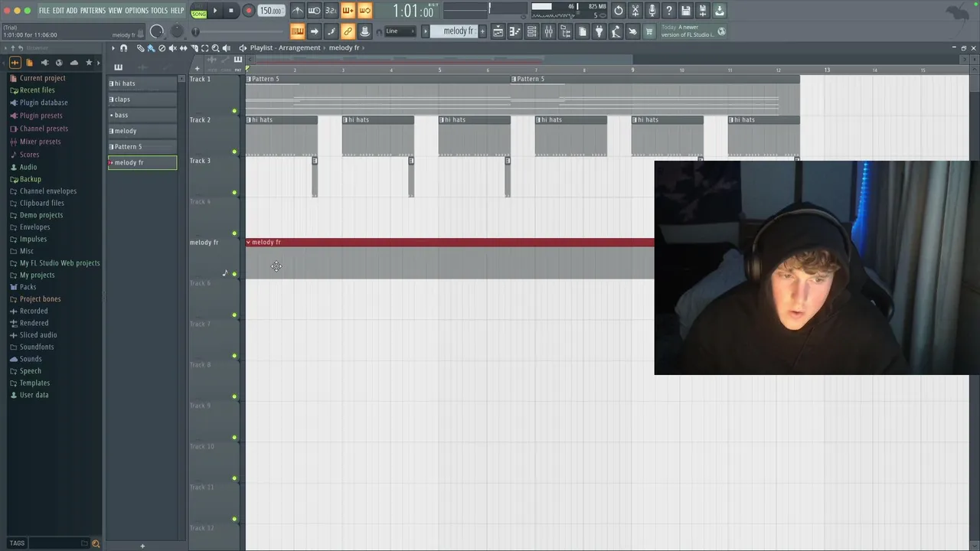Click the metronome icon
The image size is (980, 551).
pyautogui.click(x=297, y=11)
